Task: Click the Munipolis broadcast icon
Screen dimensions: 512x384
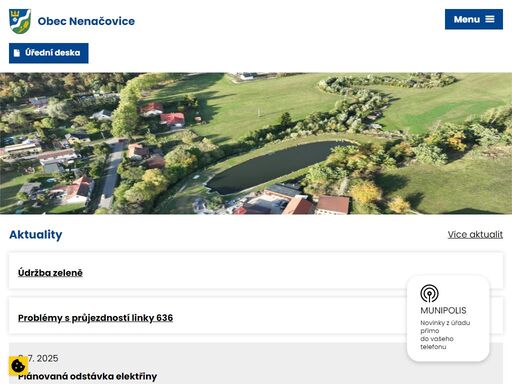Action: pyautogui.click(x=429, y=293)
